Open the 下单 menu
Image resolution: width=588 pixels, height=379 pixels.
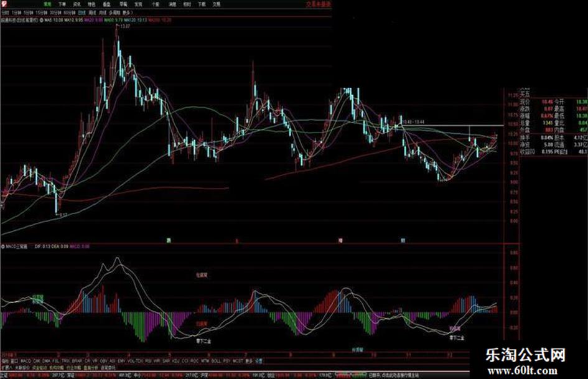[x=62, y=4]
